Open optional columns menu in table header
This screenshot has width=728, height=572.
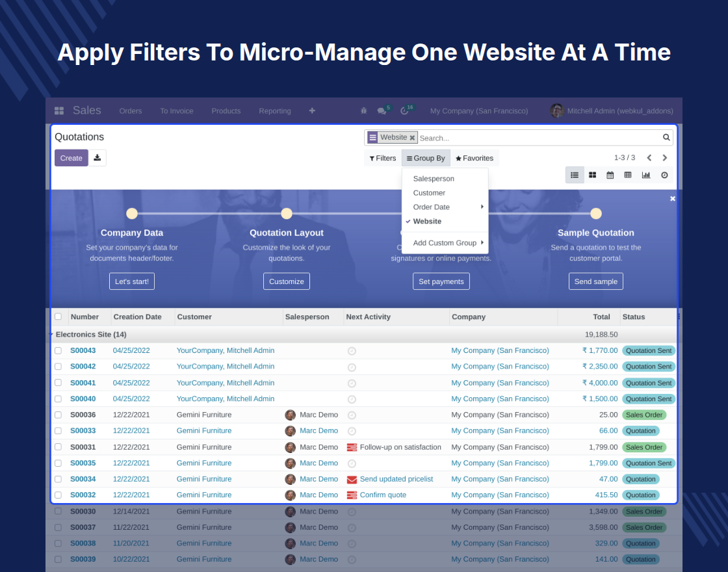pyautogui.click(x=679, y=317)
